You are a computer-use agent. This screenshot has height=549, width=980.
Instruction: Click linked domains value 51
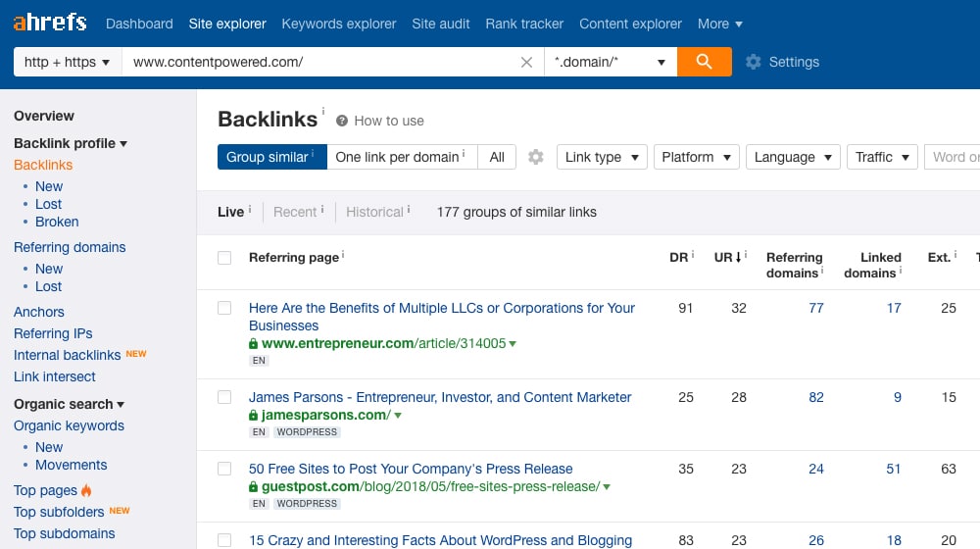894,469
